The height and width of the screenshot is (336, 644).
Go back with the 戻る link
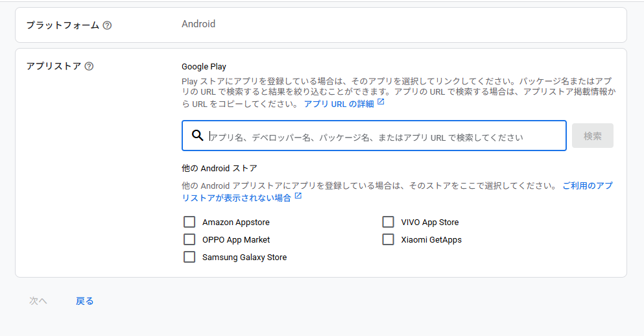click(85, 301)
